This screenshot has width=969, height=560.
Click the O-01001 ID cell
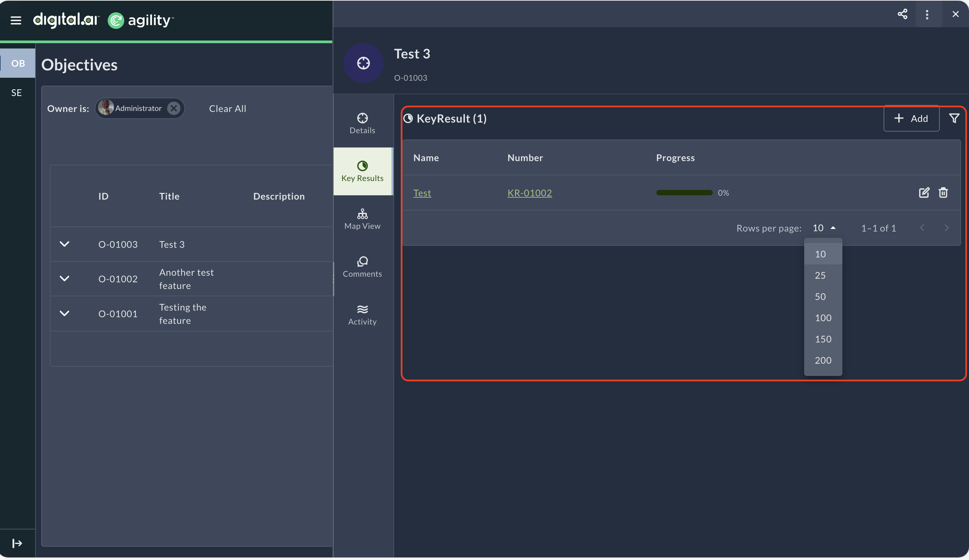(118, 314)
